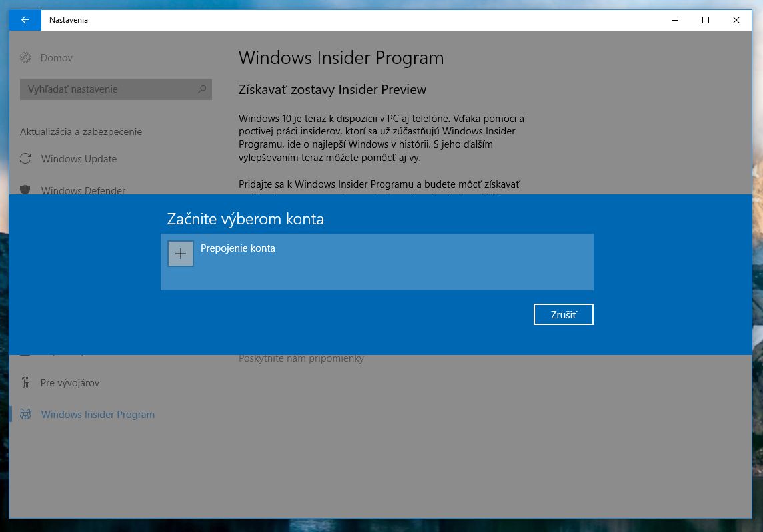Select the Windows Defender shield icon
Image resolution: width=763 pixels, height=532 pixels.
coord(25,190)
